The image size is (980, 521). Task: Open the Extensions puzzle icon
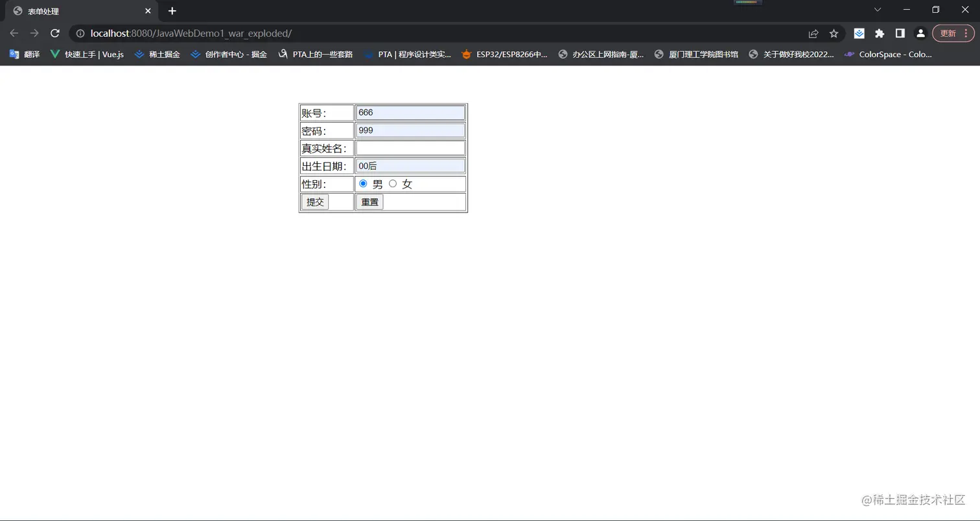click(x=880, y=33)
